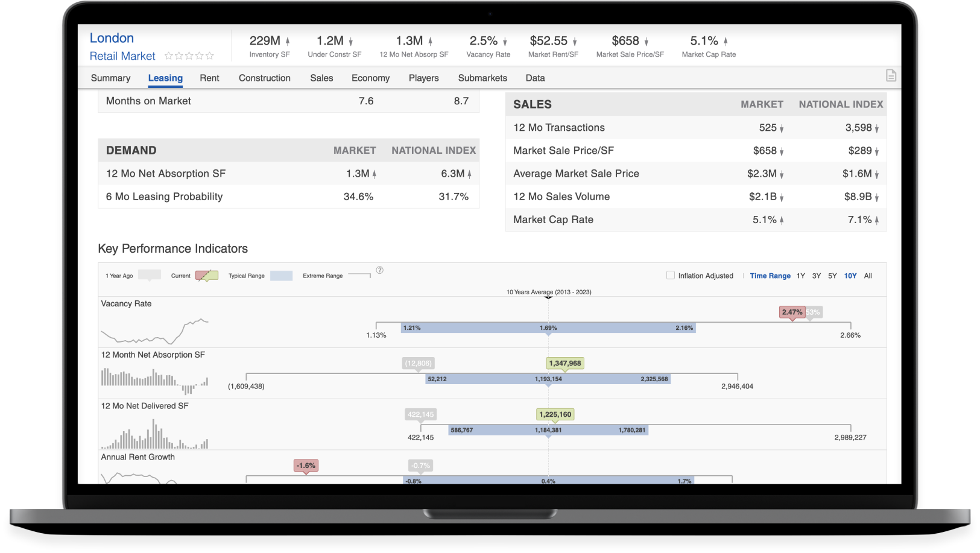Switch to the Submarkets tab
The height and width of the screenshot is (553, 980).
[x=482, y=78]
